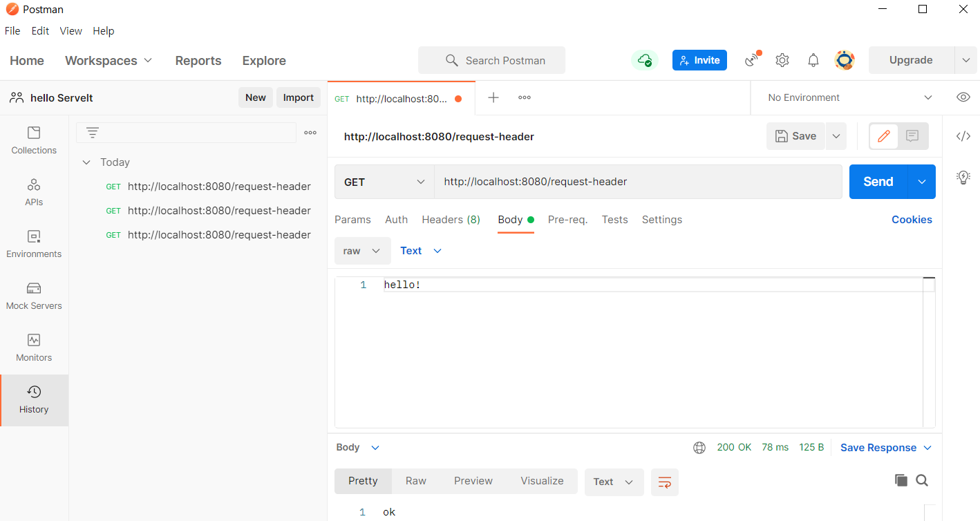Image resolution: width=980 pixels, height=521 pixels.
Task: Open the request body Text format dropdown
Action: pyautogui.click(x=421, y=251)
